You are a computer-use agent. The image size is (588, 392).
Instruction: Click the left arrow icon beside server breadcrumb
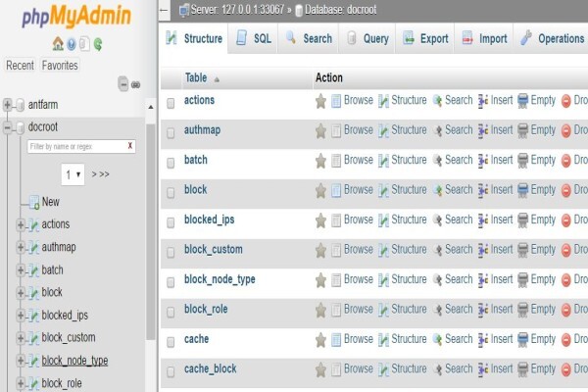(164, 10)
